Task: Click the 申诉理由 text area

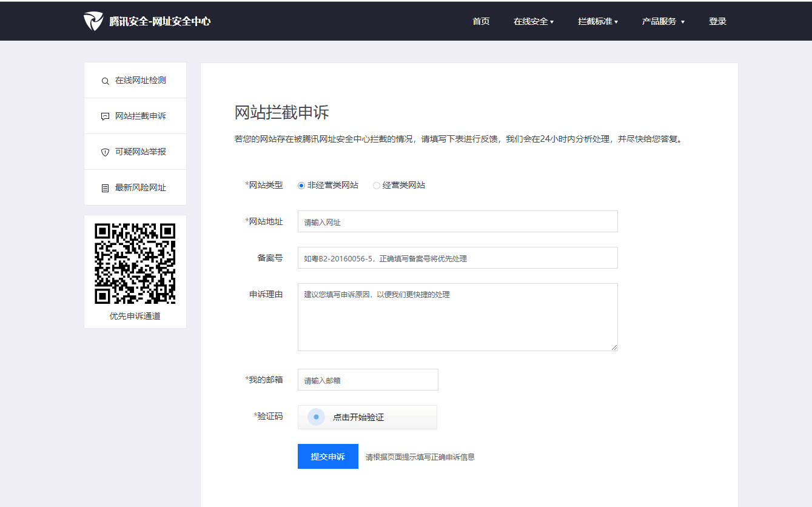Action: point(457,317)
